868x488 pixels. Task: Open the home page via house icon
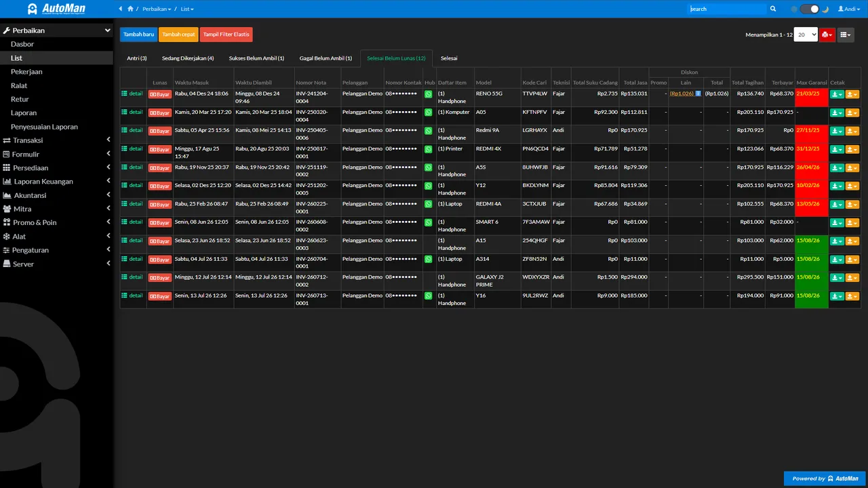130,9
